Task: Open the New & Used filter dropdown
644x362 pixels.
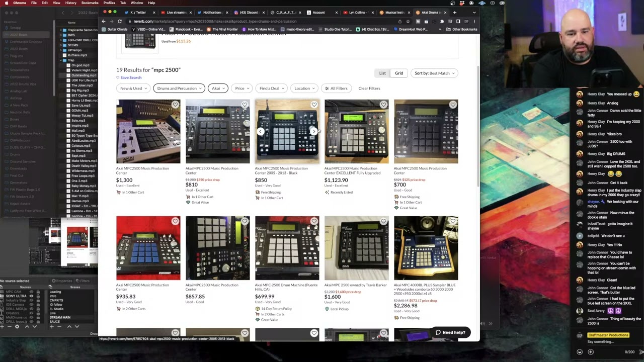Action: (x=133, y=88)
